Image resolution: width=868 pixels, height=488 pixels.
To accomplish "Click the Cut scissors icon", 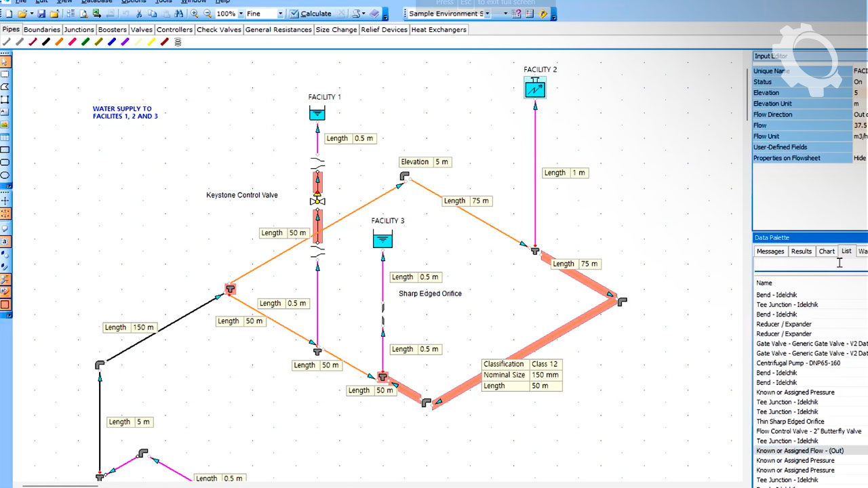I will (x=138, y=14).
